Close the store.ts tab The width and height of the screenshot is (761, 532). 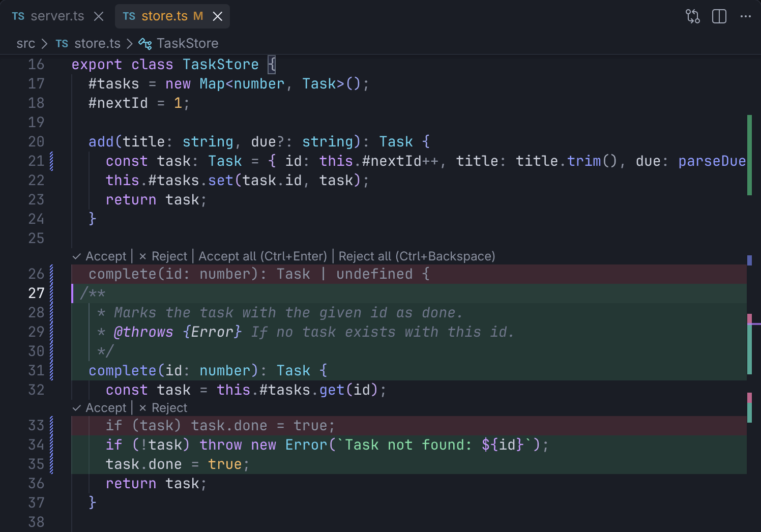coord(217,16)
